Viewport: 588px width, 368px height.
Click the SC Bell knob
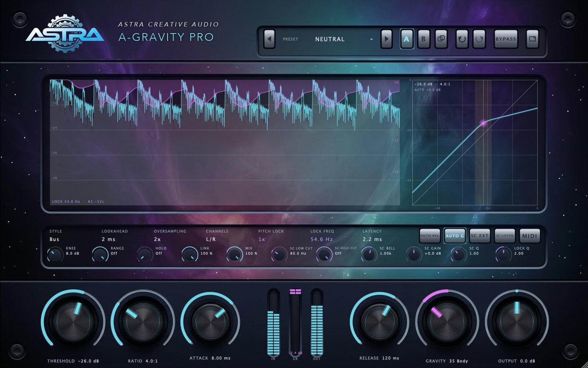coord(369,254)
